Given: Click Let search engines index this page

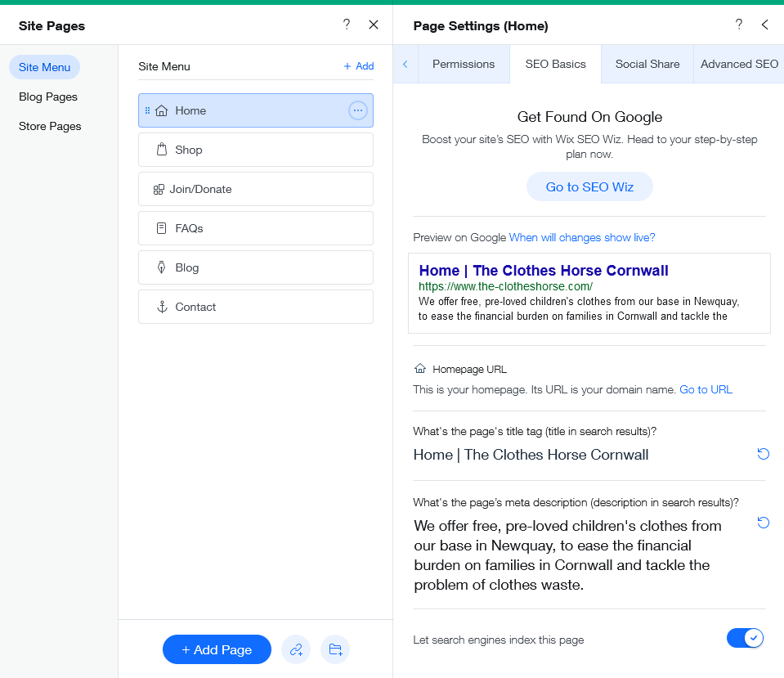Looking at the screenshot, I should (499, 640).
